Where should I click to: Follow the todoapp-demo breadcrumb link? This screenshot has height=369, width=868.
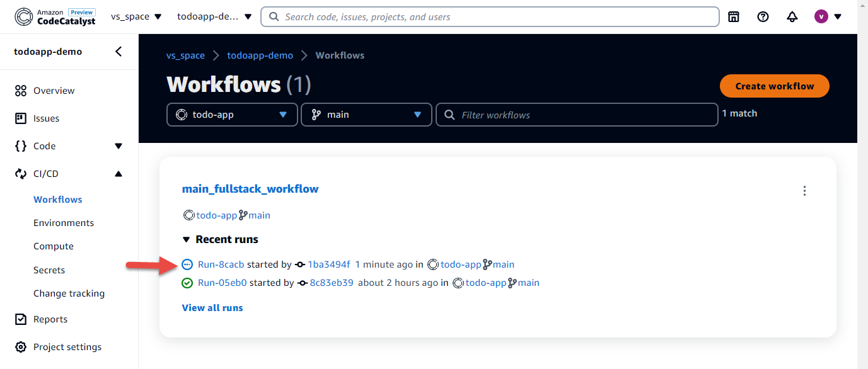click(260, 55)
